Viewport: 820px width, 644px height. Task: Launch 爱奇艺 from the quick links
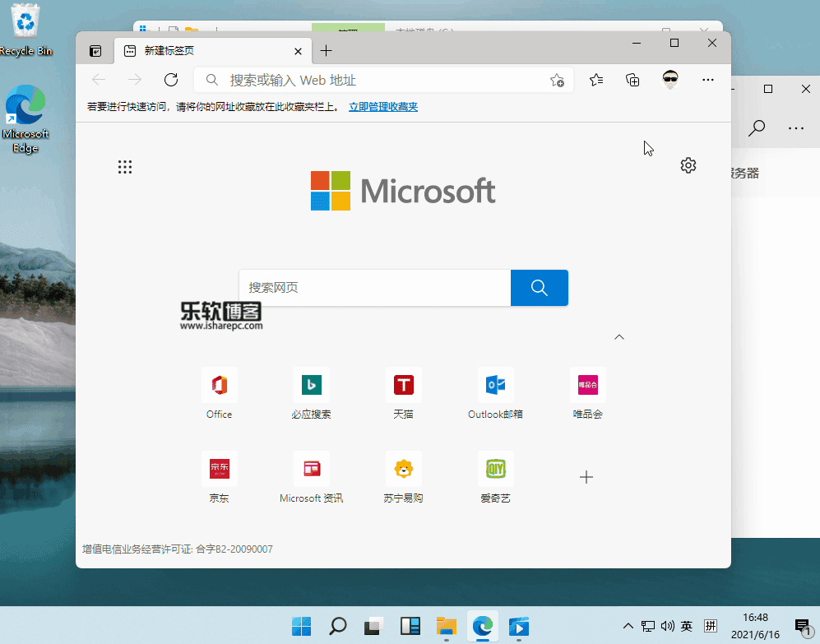click(495, 467)
